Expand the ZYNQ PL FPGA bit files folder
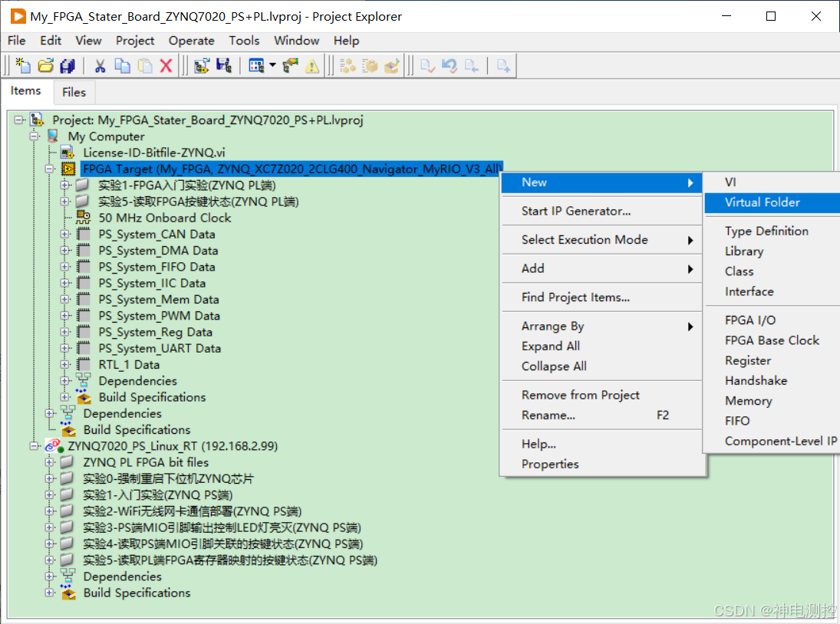Viewport: 840px width, 624px height. [x=50, y=462]
